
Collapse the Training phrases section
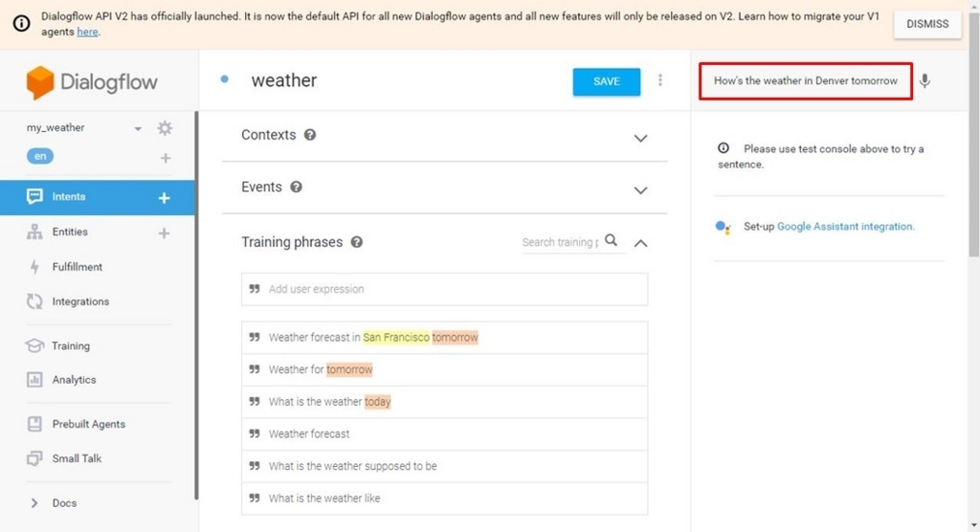click(640, 243)
